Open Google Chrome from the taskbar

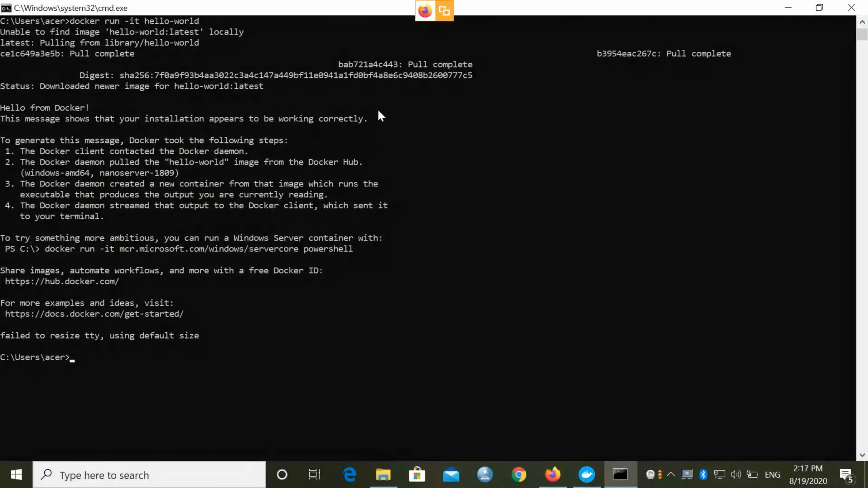(x=519, y=474)
